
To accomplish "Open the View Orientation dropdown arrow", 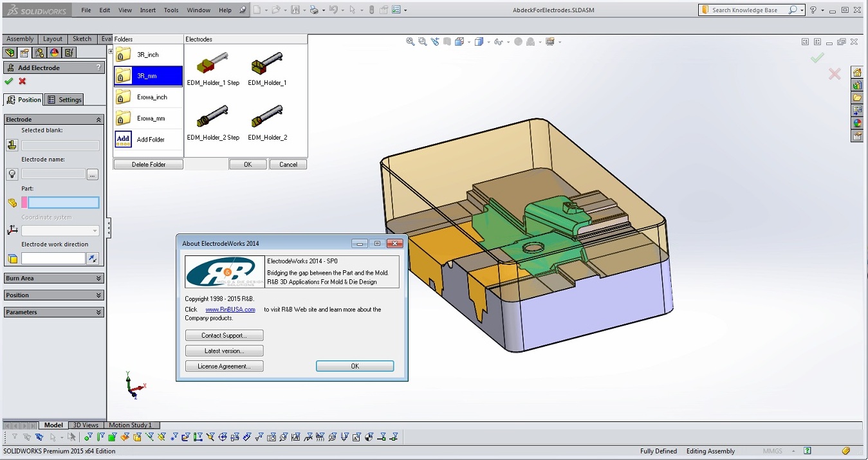I will tap(469, 42).
